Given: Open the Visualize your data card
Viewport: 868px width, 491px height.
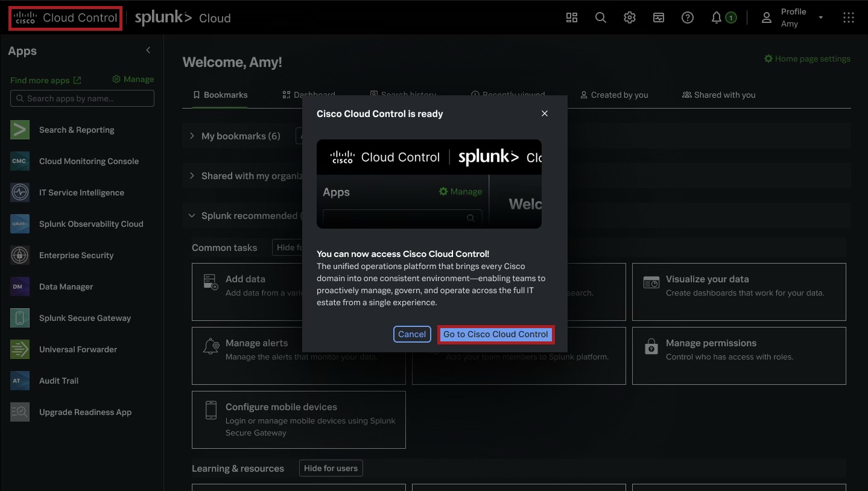Looking at the screenshot, I should pos(739,292).
